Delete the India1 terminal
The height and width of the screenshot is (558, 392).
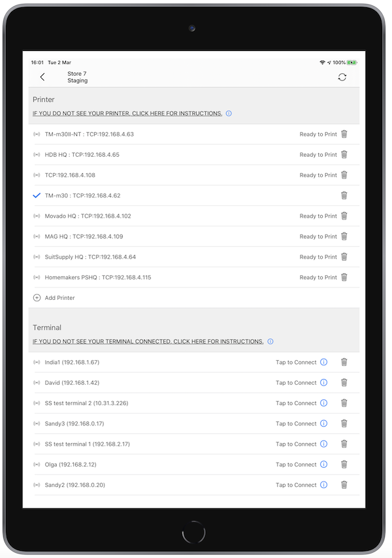pyautogui.click(x=344, y=362)
